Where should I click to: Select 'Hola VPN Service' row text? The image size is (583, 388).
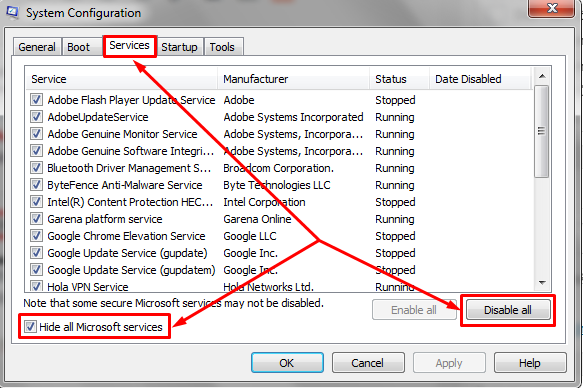pyautogui.click(x=88, y=287)
